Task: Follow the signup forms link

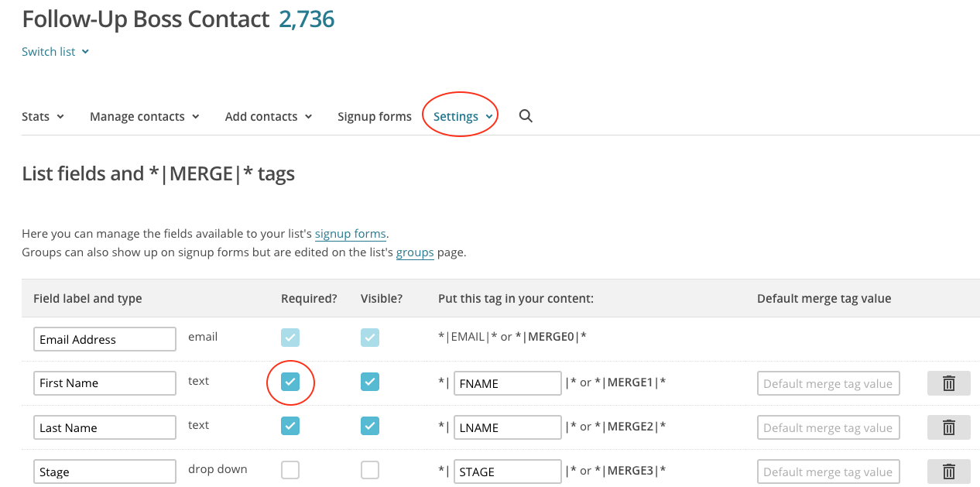Action: (350, 234)
